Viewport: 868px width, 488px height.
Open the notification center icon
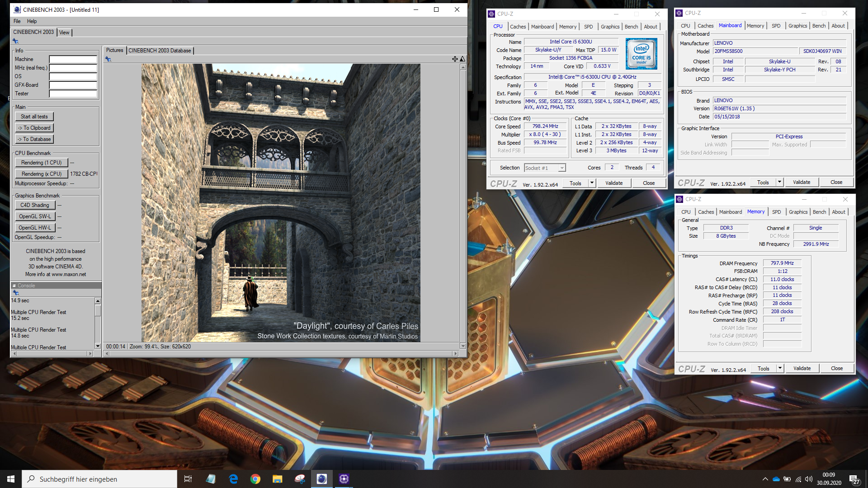pyautogui.click(x=854, y=479)
